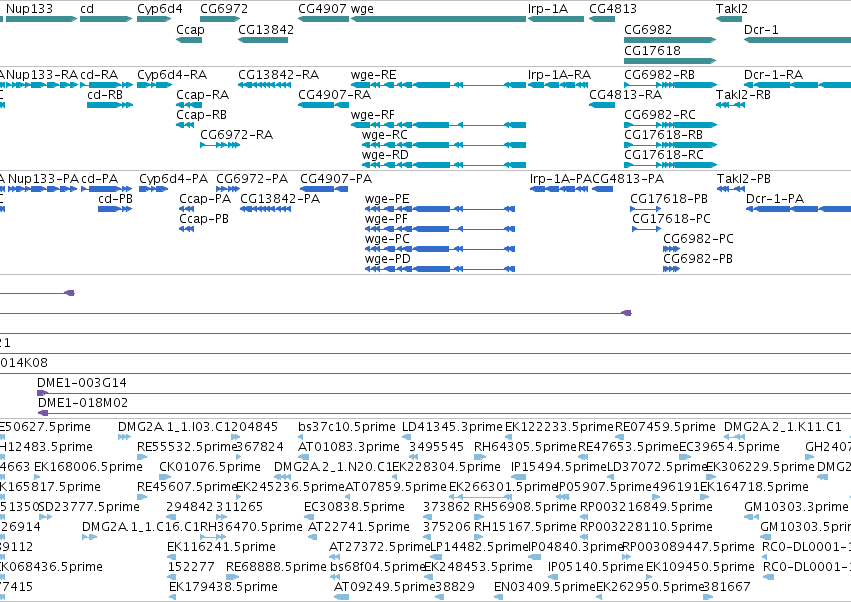Image resolution: width=851 pixels, height=602 pixels.
Task: Click the CG13842 gene label
Action: tap(266, 29)
